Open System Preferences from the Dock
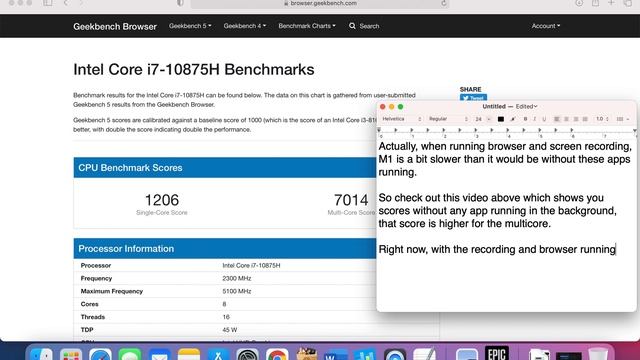Screen dimensions: 640x360 [248, 354]
